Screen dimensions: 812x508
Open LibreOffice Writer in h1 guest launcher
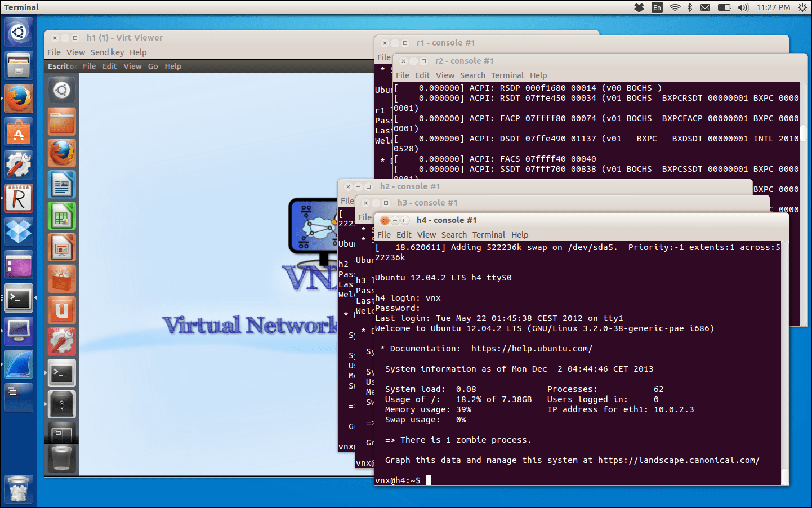[62, 184]
